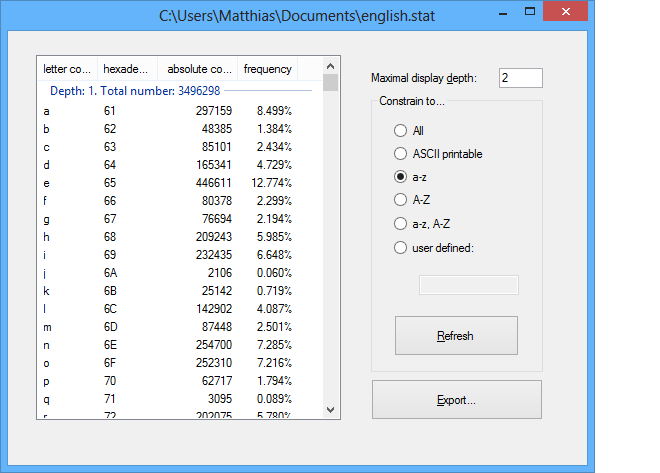Click the Maximal display depth input field
Image resolution: width=660 pixels, height=473 pixels.
[520, 78]
